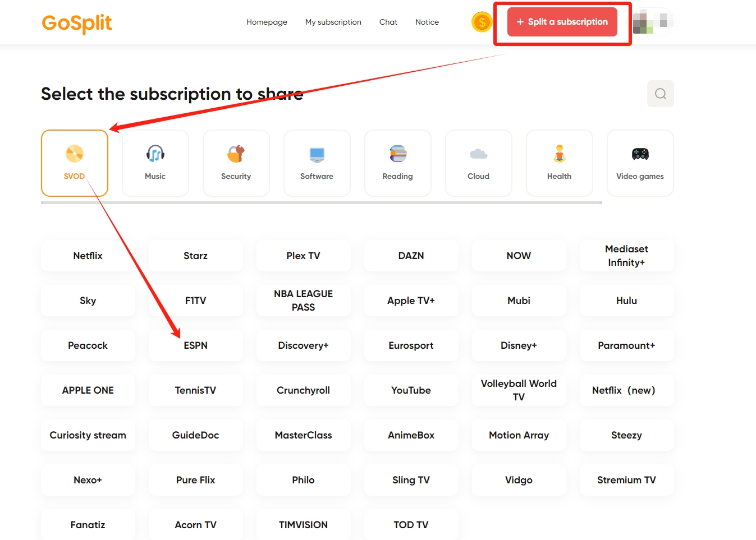Select Curiosity stream
The width and height of the screenshot is (756, 540).
[88, 435]
